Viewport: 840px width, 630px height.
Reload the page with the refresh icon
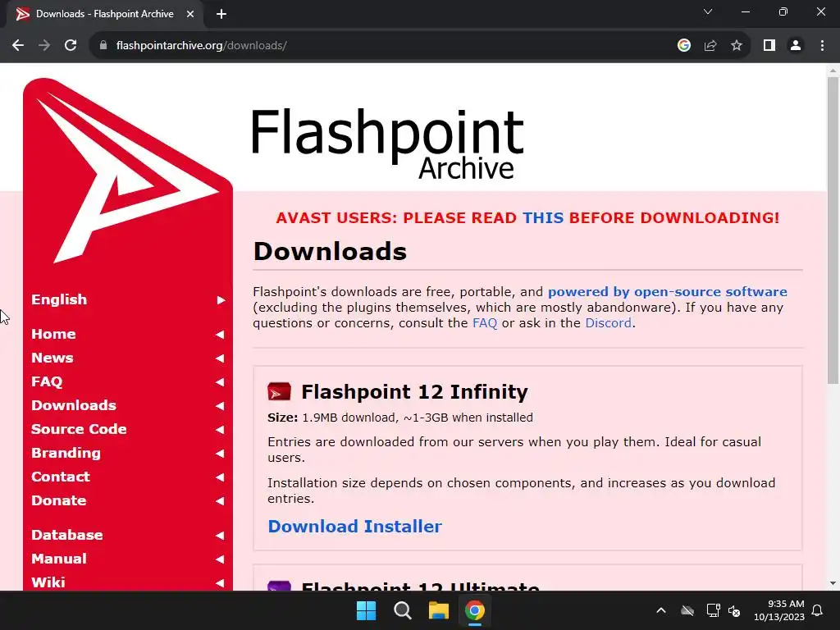(x=71, y=46)
